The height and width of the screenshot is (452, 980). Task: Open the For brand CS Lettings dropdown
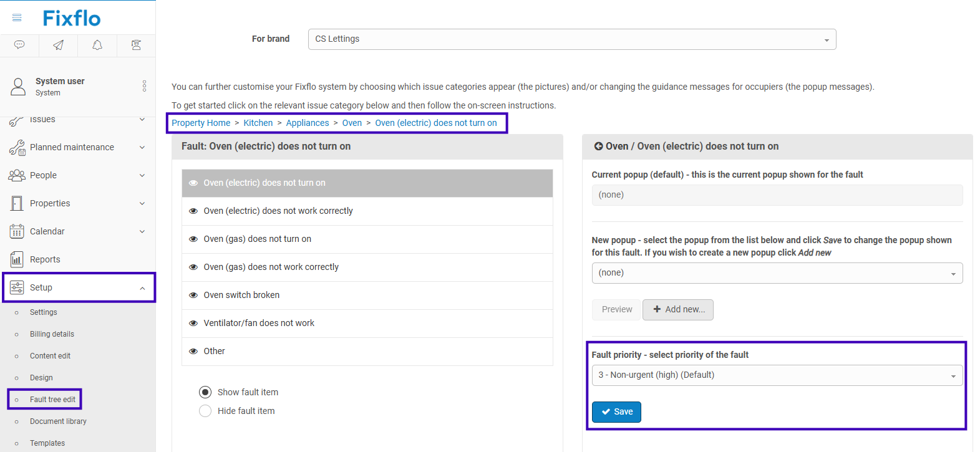click(x=572, y=39)
